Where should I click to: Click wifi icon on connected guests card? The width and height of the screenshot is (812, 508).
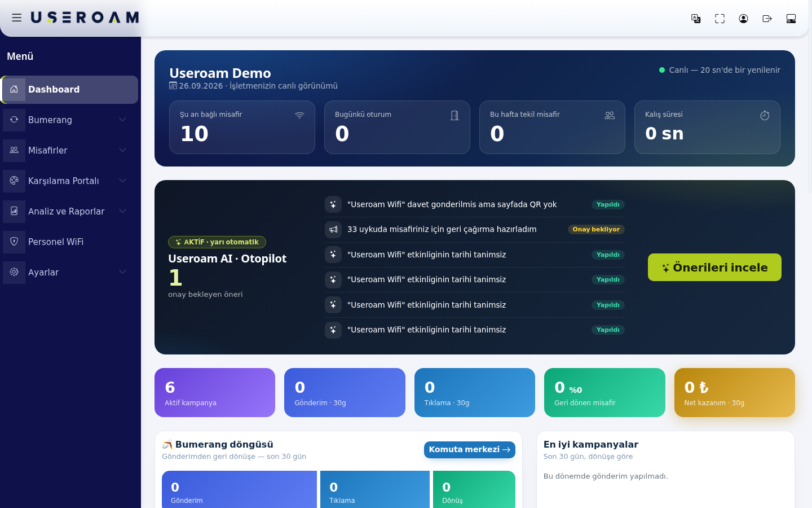(299, 115)
